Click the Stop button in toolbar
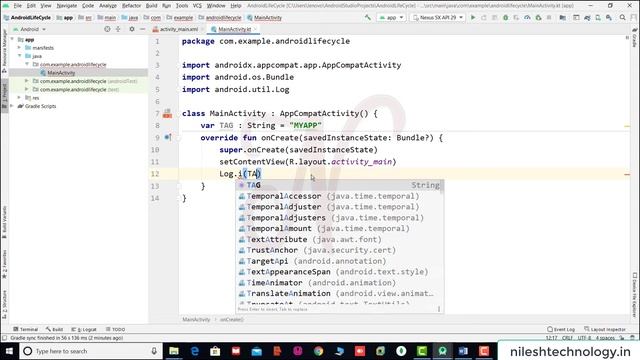The height and width of the screenshot is (360, 640). pos(549,18)
